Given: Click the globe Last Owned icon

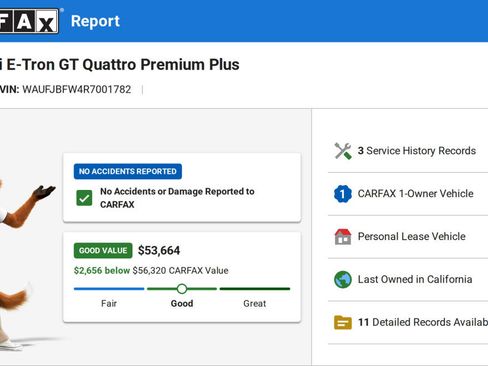Looking at the screenshot, I should click(x=343, y=279).
